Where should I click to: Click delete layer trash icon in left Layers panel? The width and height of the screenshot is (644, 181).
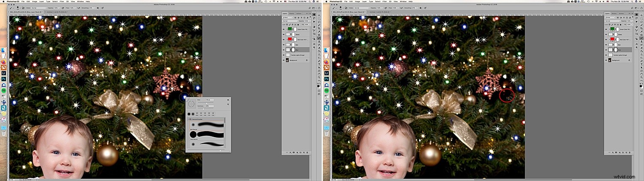(307, 152)
